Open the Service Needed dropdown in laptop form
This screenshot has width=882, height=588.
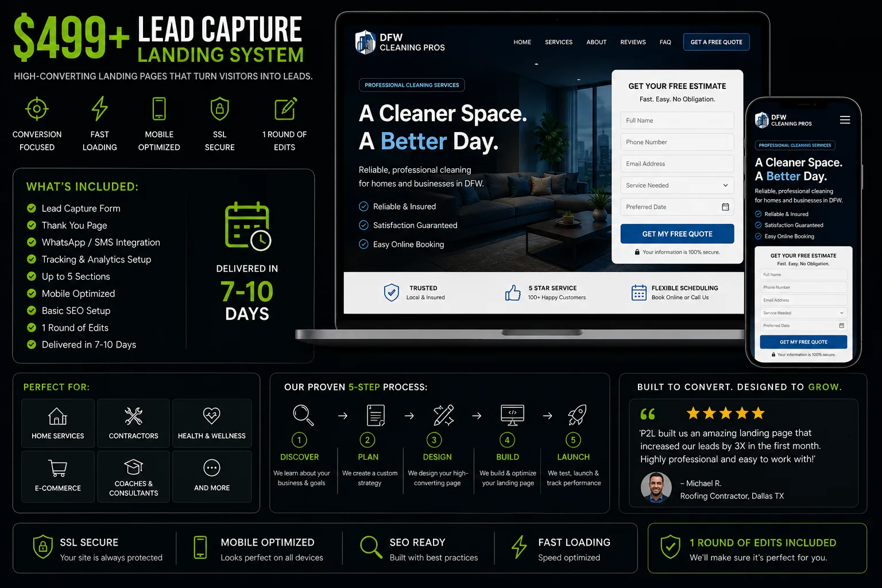point(677,185)
